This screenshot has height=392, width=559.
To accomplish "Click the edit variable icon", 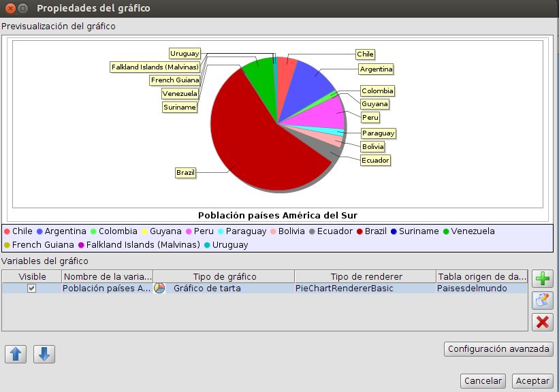I will [543, 300].
